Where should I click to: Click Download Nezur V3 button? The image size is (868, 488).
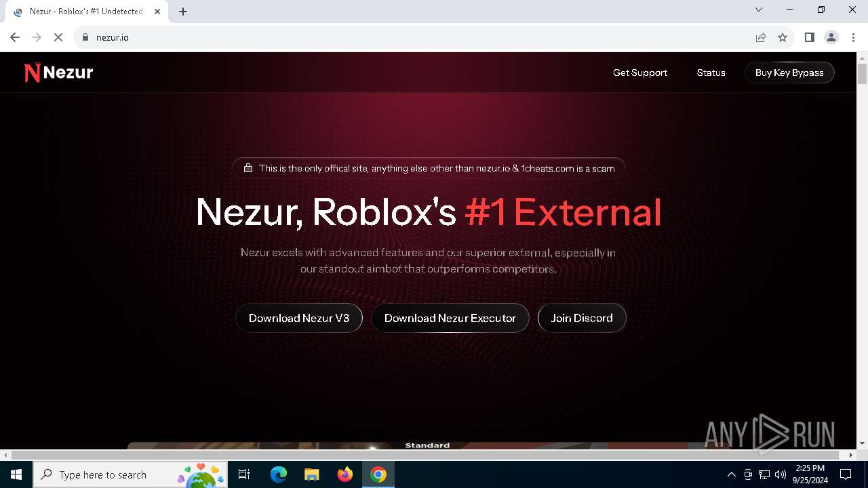(x=299, y=318)
